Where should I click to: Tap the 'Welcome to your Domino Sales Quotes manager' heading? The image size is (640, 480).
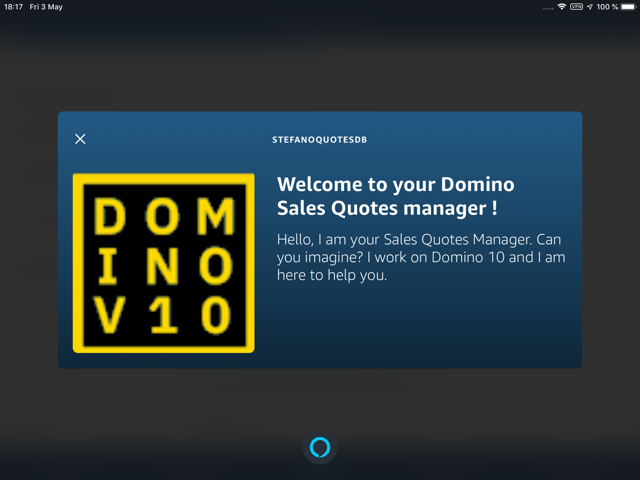tap(396, 196)
